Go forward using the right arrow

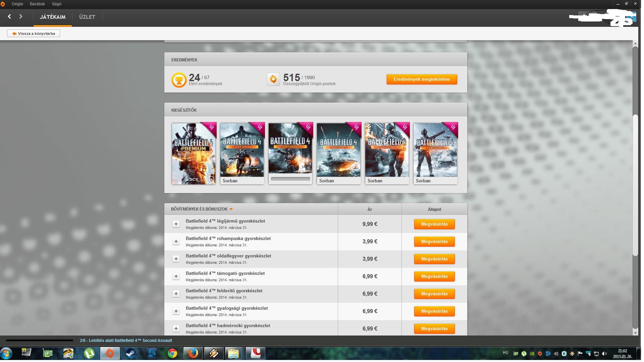tap(21, 16)
